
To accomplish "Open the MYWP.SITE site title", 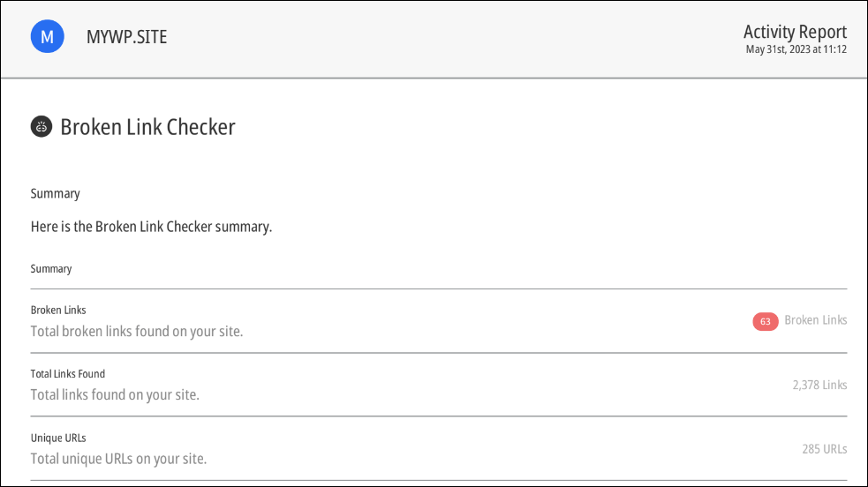I will (127, 37).
